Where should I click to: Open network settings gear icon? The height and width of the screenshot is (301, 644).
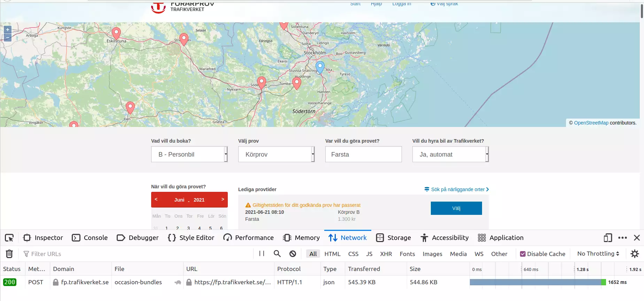coord(635,254)
